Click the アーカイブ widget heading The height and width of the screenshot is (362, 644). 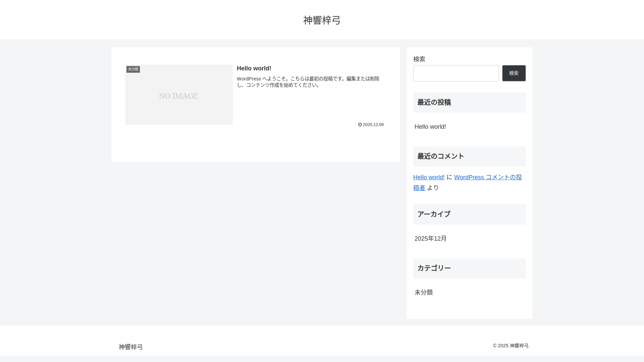click(470, 215)
